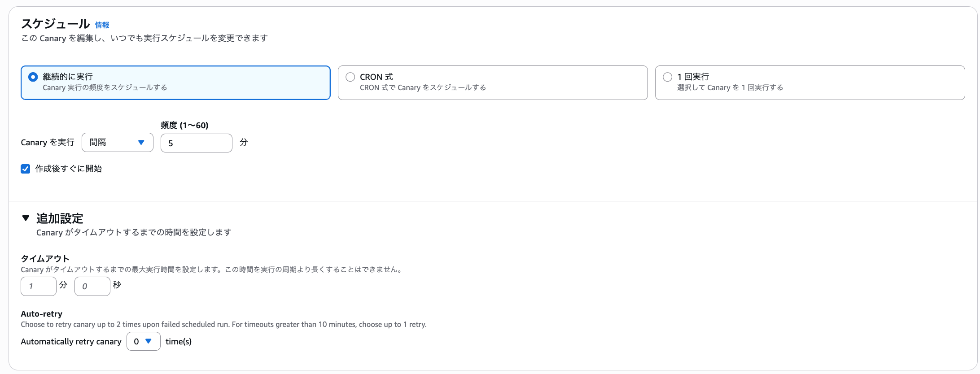The width and height of the screenshot is (980, 374).
Task: Focus the timeout seconds (秒) field
Action: click(92, 287)
